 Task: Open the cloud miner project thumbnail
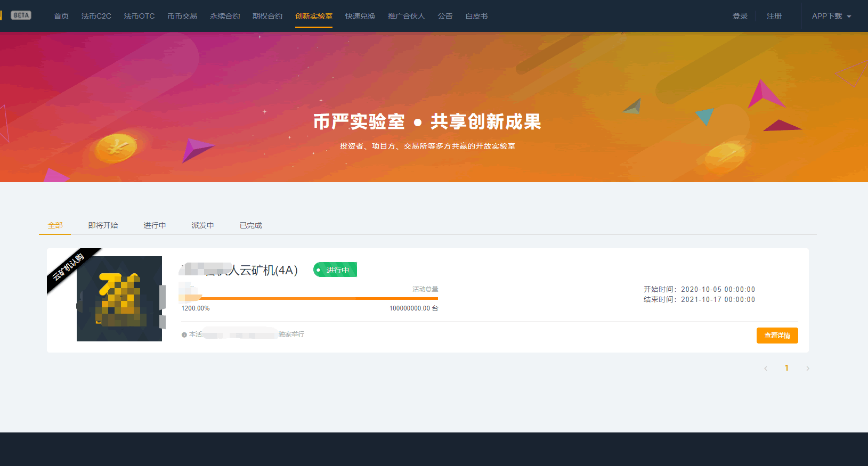coord(119,299)
